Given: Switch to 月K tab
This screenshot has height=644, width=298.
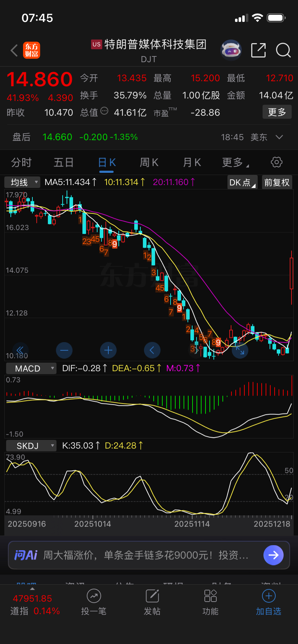Looking at the screenshot, I should (192, 162).
